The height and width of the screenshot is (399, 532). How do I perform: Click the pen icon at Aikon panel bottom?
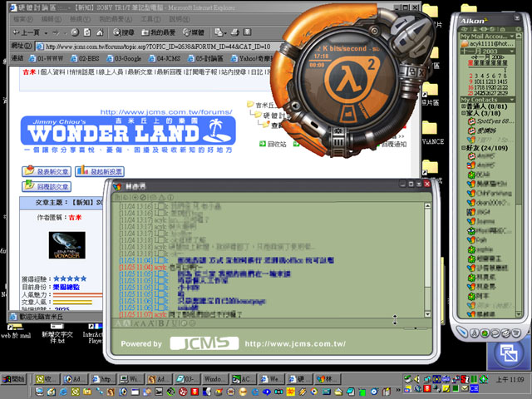click(462, 332)
